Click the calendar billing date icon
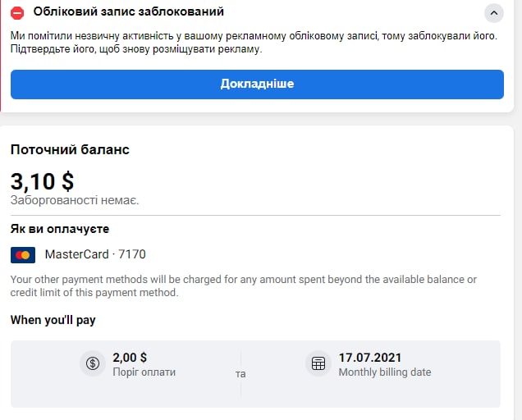This screenshot has width=522, height=420. (x=318, y=363)
